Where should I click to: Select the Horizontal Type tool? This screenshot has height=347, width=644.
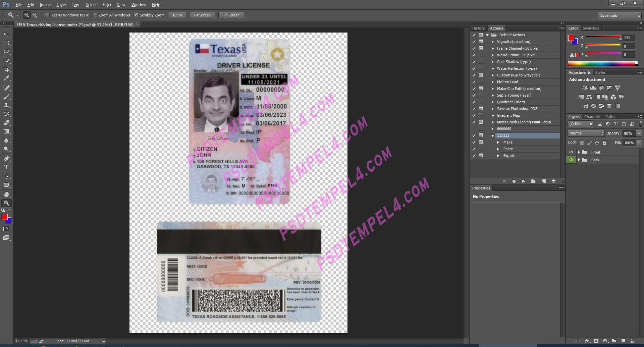tap(6, 167)
